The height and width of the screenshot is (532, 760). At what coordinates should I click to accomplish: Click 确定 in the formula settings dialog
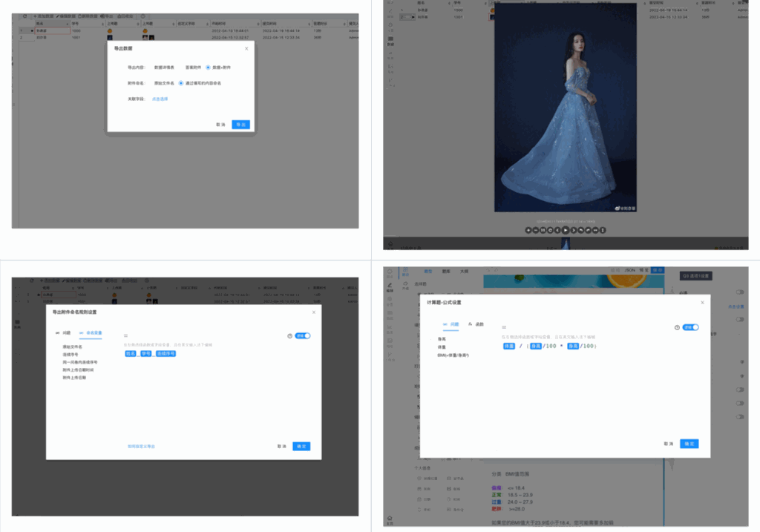[689, 443]
